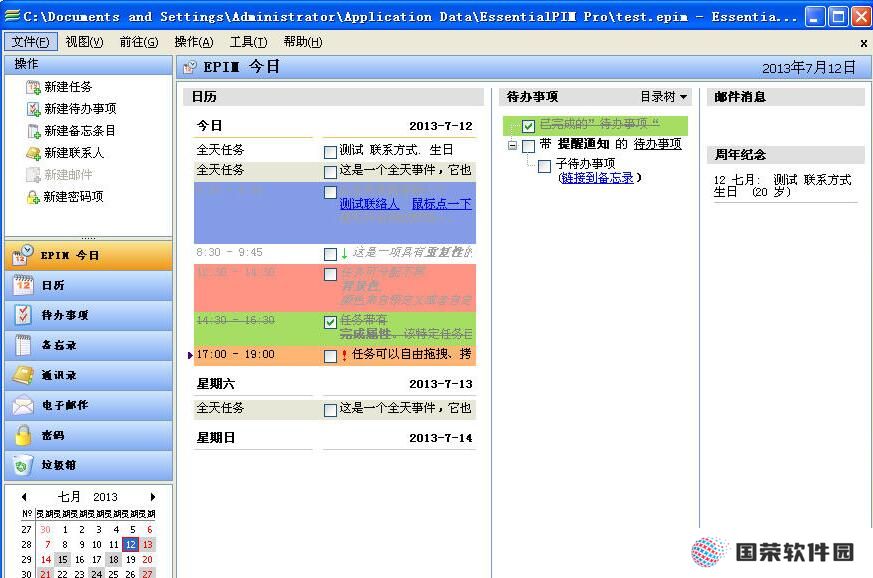Click the 新建邮件 icon

coord(33,175)
